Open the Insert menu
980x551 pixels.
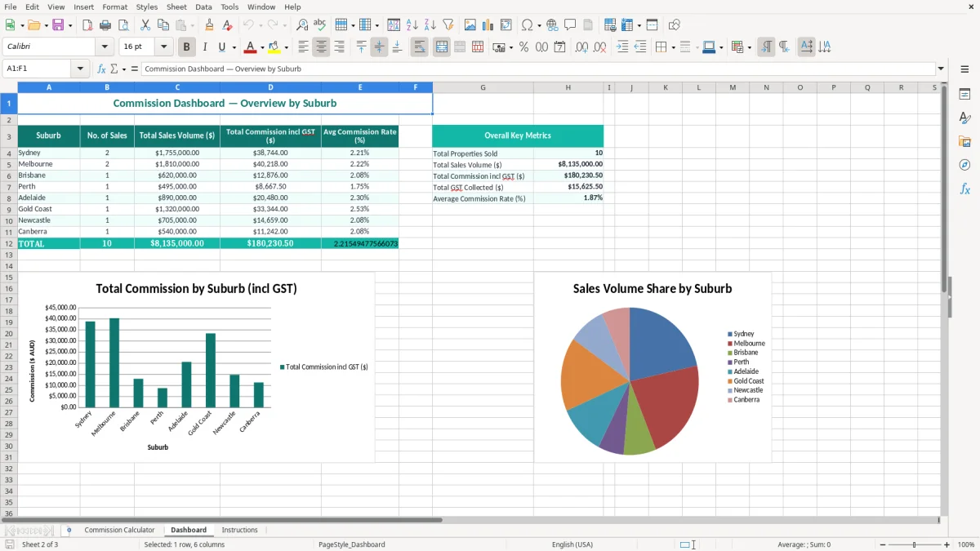(83, 7)
